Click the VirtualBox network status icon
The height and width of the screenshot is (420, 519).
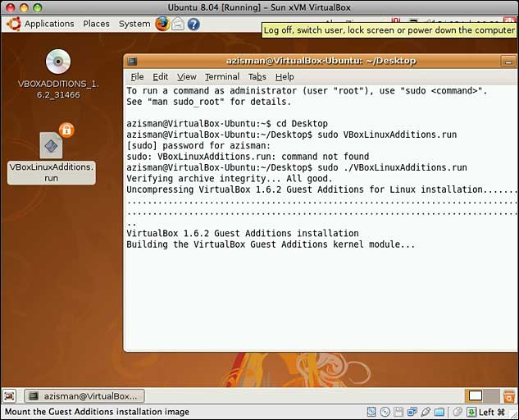pos(412,412)
